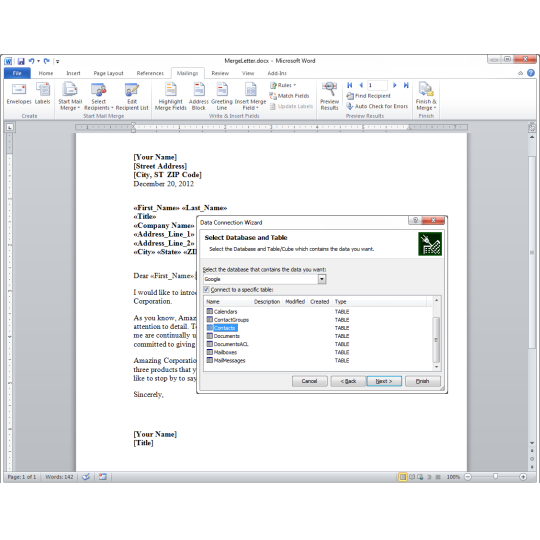Viewport: 540px width, 540px height.
Task: Open Start Mail Merge menu
Action: click(x=70, y=96)
